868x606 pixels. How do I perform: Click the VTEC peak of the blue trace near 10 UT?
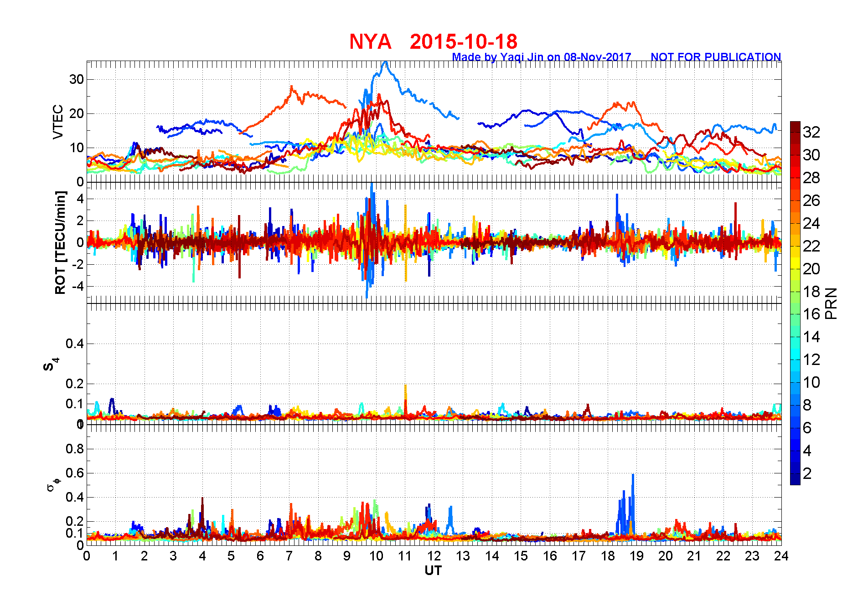click(386, 63)
